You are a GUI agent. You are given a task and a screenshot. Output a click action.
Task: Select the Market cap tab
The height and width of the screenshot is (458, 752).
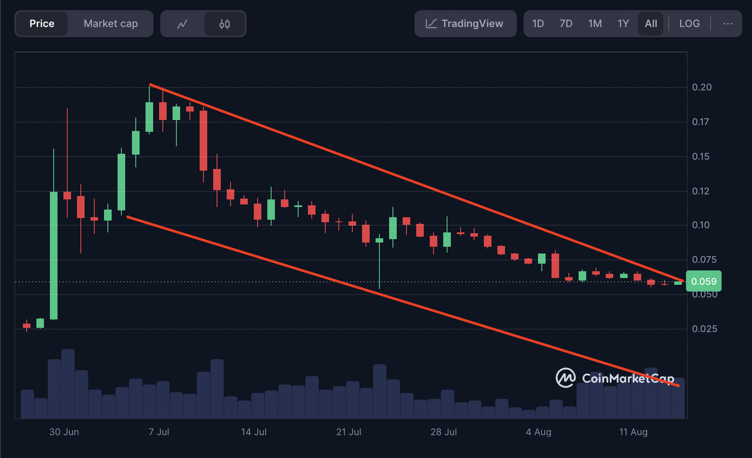click(x=111, y=24)
